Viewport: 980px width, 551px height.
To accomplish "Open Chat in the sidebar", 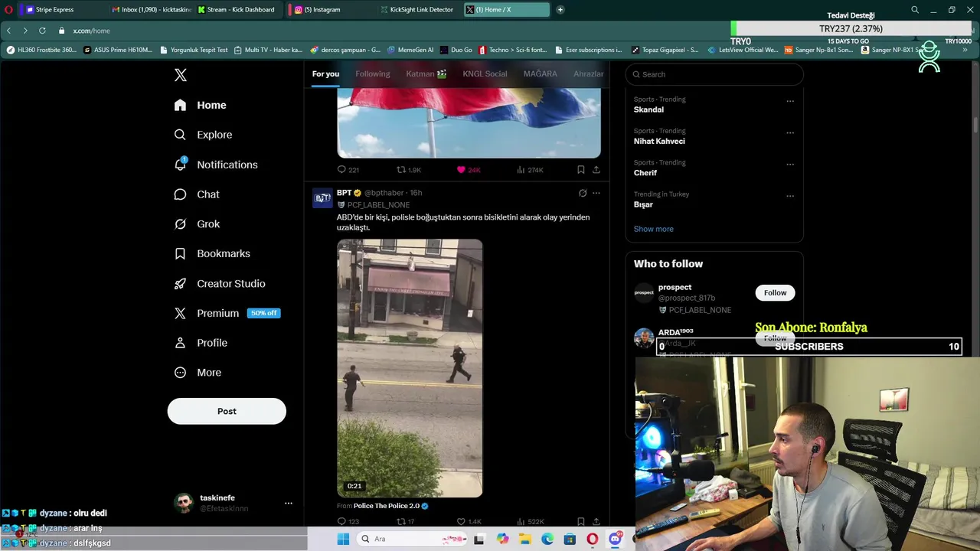I will click(197, 194).
